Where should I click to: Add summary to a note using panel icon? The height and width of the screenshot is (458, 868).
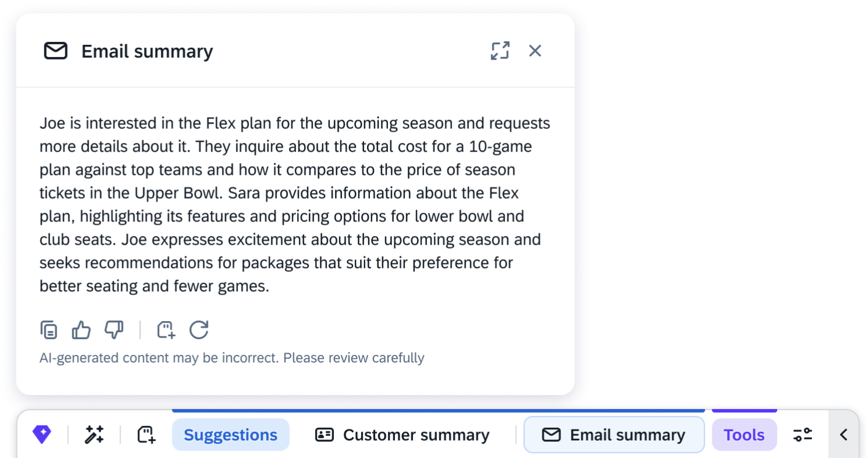(166, 330)
